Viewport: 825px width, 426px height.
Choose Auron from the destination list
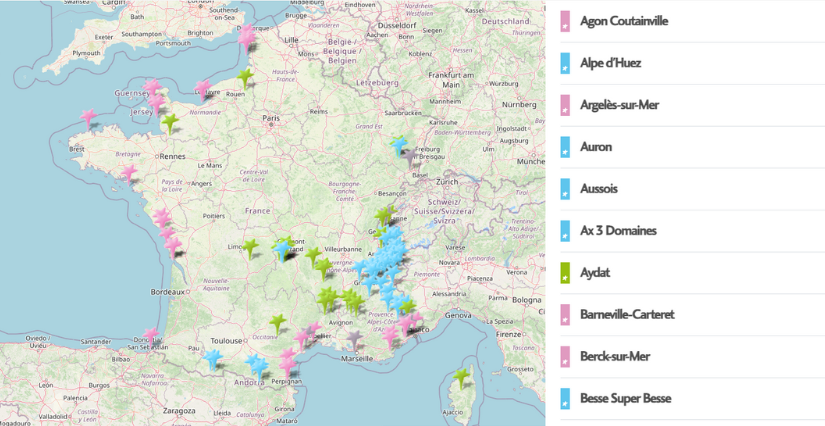(x=596, y=147)
